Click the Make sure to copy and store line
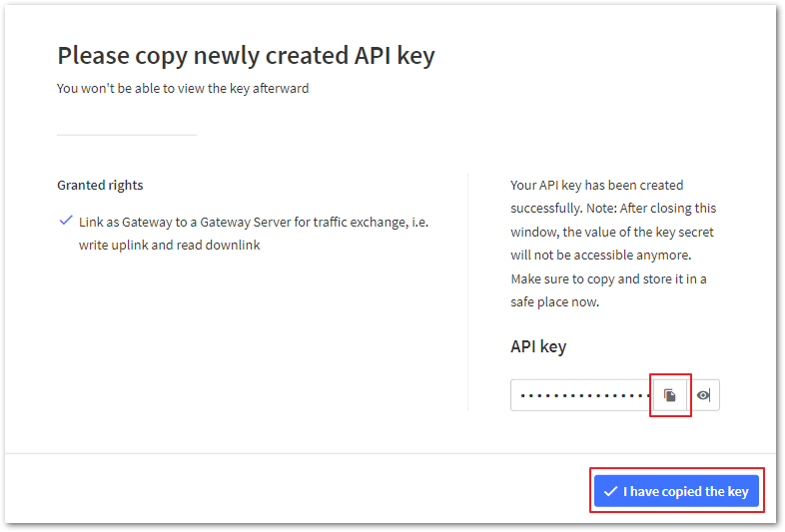This screenshot has height=532, width=785. click(x=608, y=278)
